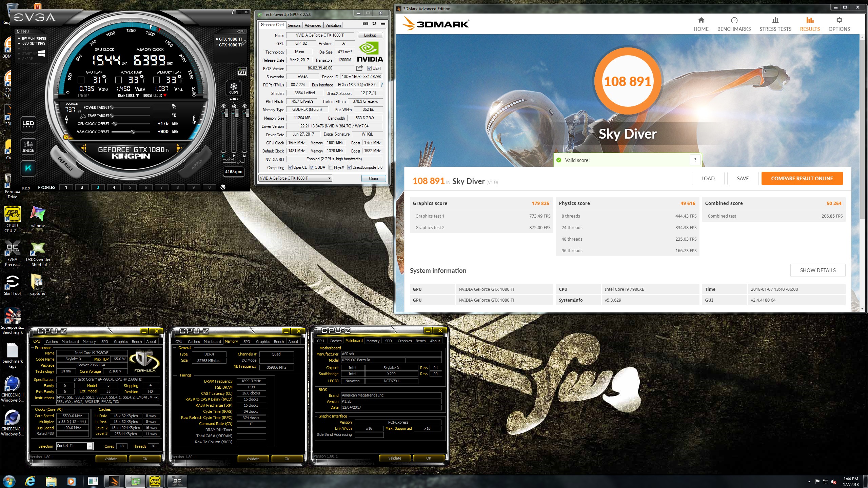Toggle the OpenCL checkbox in GPU-Z
Viewport: 868px width, 488px height.
pyautogui.click(x=290, y=167)
